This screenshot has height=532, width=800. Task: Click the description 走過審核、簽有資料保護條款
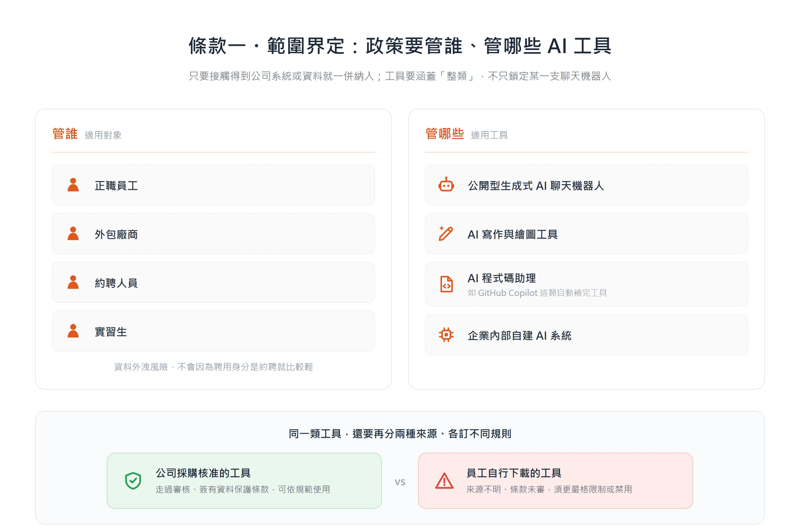pos(243,489)
